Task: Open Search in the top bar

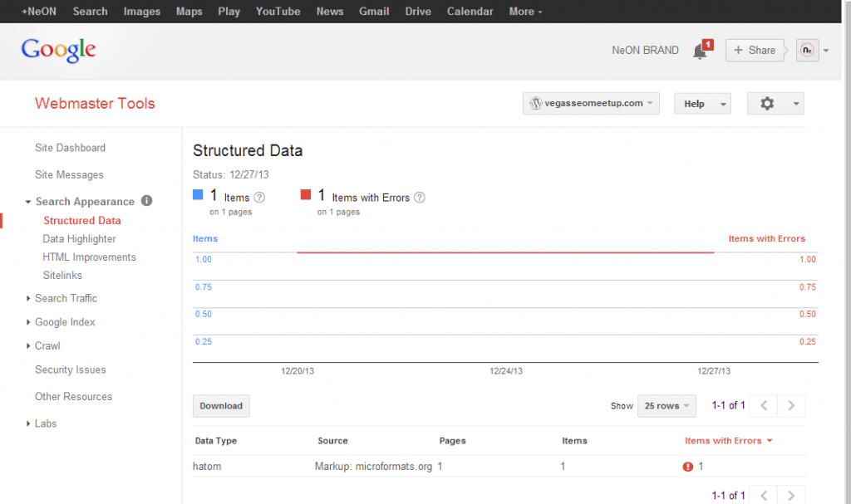Action: pyautogui.click(x=90, y=12)
